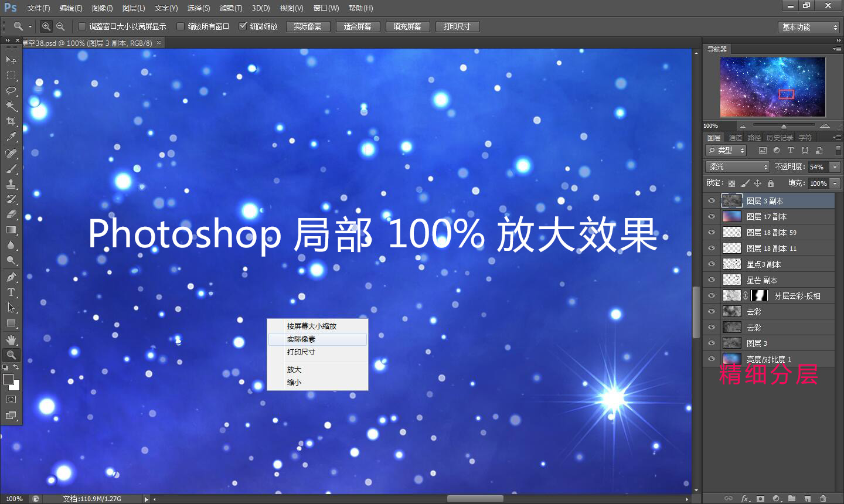Open the navigator panel flyout menu

(x=836, y=49)
